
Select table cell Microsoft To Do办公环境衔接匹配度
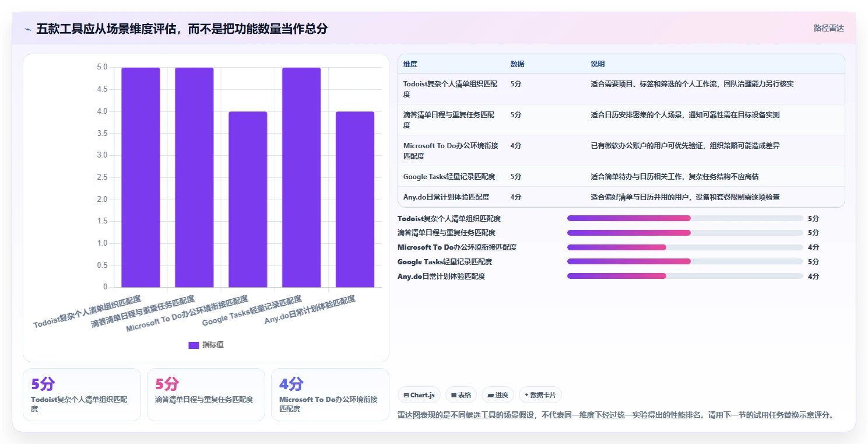pyautogui.click(x=451, y=151)
